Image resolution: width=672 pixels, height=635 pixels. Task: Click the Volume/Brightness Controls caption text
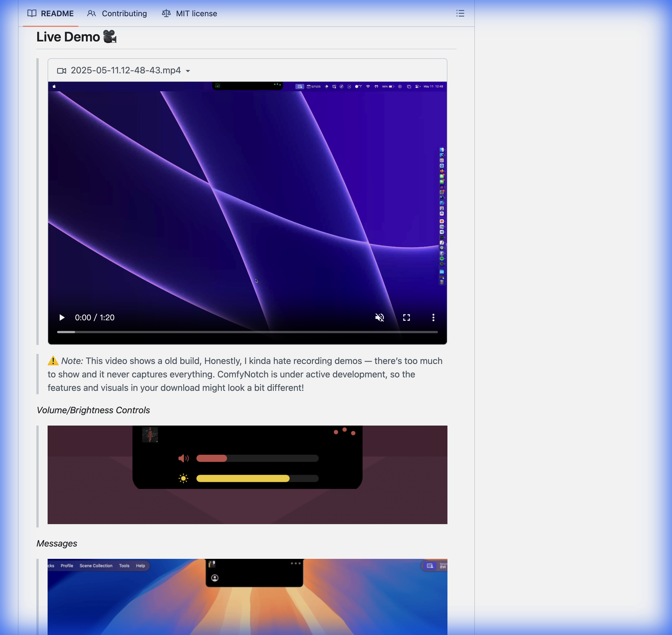tap(93, 410)
